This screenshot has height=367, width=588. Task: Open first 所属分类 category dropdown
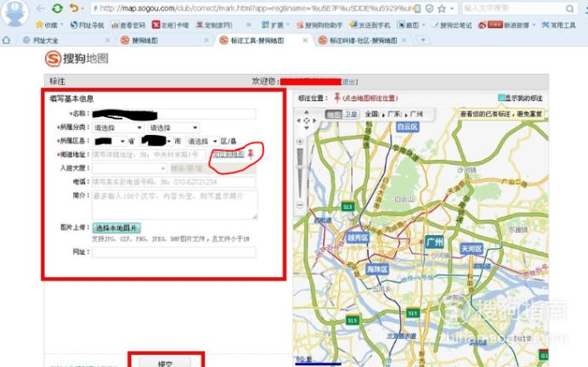click(x=118, y=127)
